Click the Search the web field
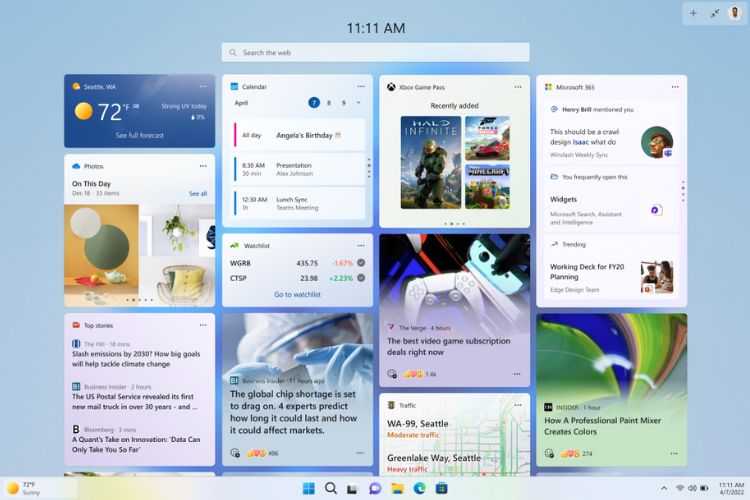Screen dimensions: 750x500 click(375, 53)
